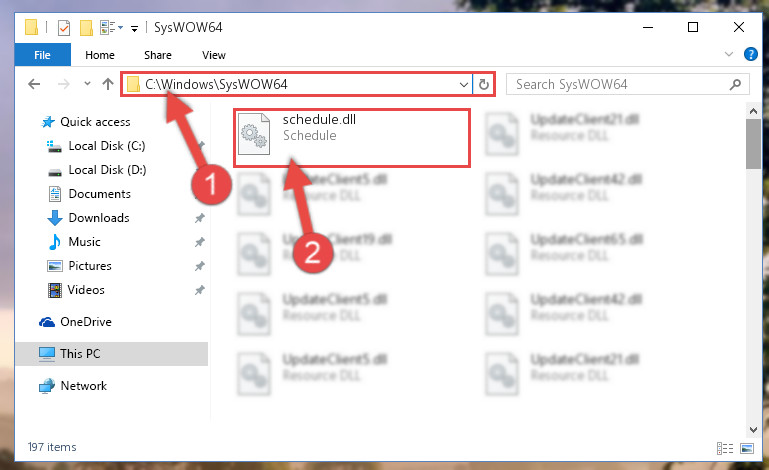Image resolution: width=769 pixels, height=470 pixels.
Task: Expand the ribbon with the chevron
Action: click(729, 54)
